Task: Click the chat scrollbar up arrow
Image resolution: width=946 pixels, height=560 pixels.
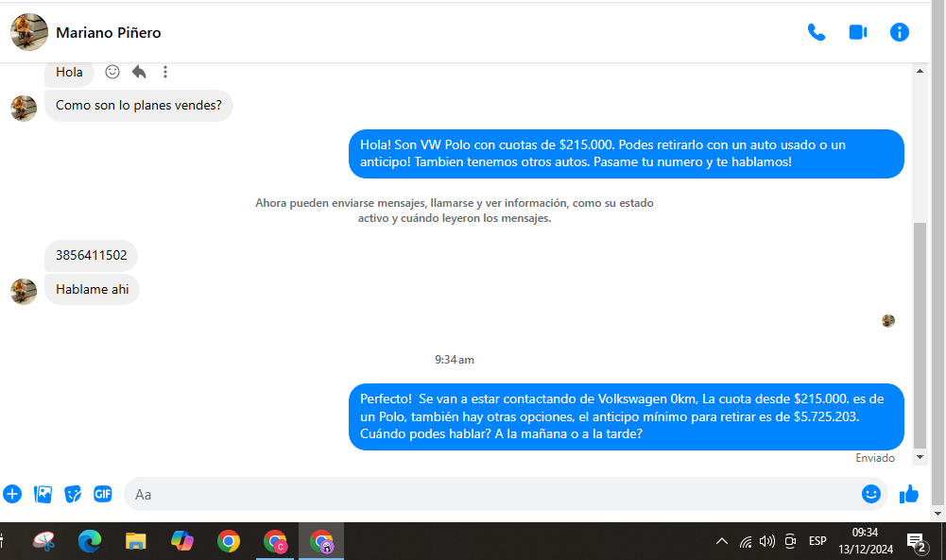Action: coord(920,71)
